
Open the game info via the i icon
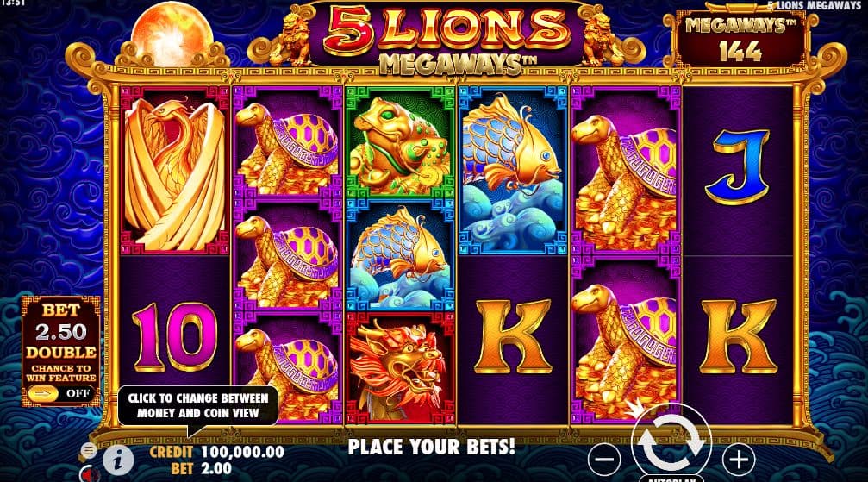tap(118, 460)
